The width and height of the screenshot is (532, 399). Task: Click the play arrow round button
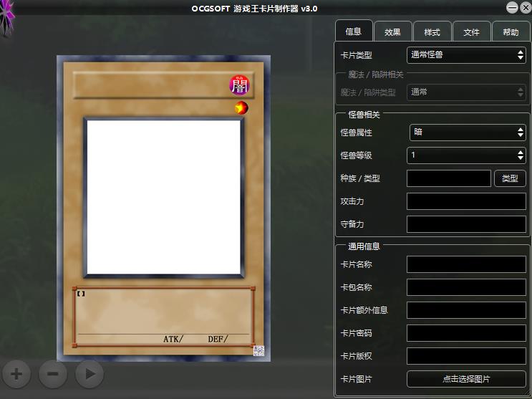point(90,374)
